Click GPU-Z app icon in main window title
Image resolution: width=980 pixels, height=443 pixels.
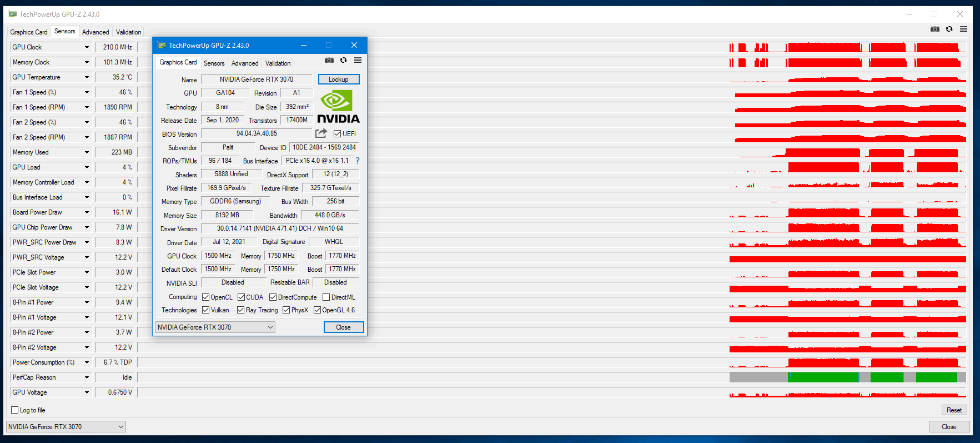tap(12, 14)
